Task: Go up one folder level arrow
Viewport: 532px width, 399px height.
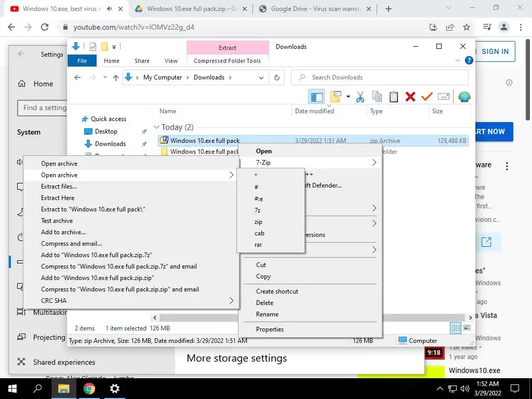Action: click(116, 78)
